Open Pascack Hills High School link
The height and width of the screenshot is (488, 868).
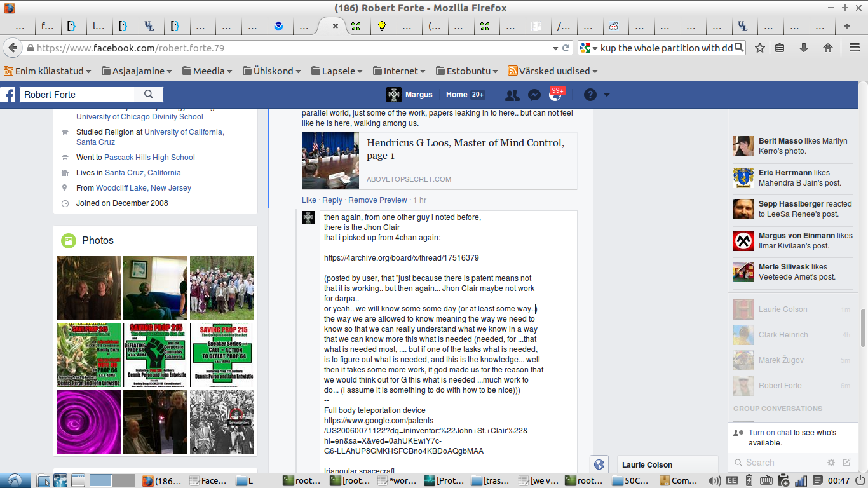pyautogui.click(x=149, y=158)
